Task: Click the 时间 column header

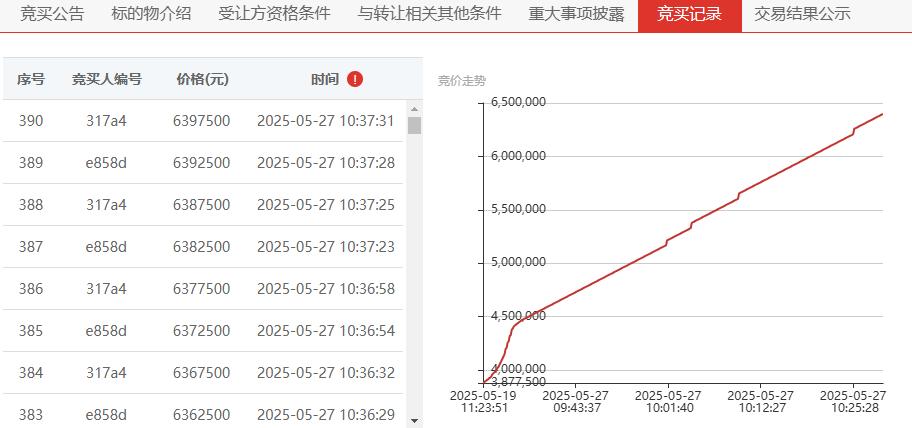Action: [325, 80]
